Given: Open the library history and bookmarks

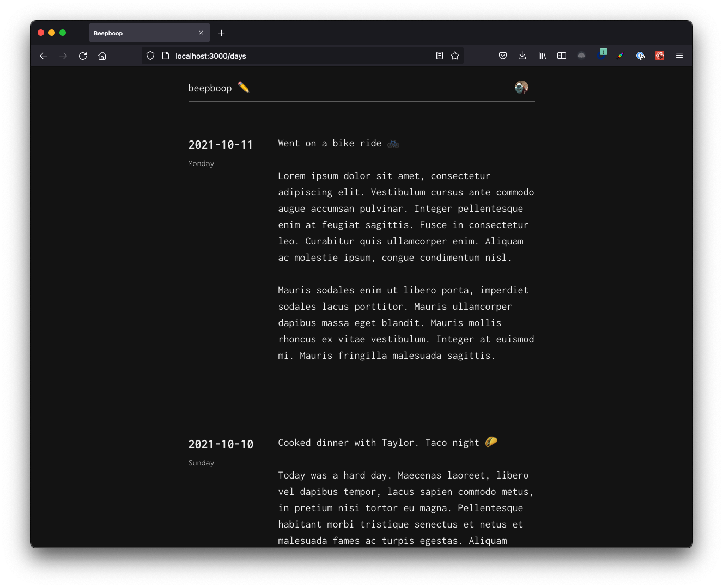Looking at the screenshot, I should [x=542, y=56].
